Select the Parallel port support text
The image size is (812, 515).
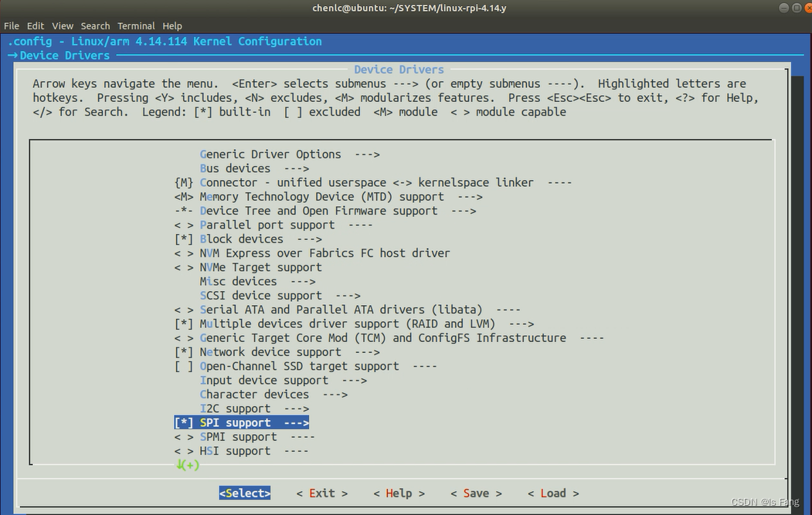point(267,225)
